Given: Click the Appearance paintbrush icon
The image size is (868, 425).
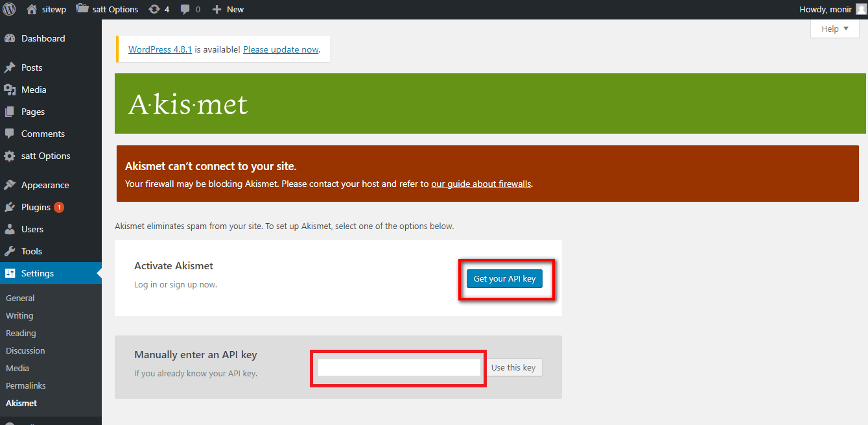Looking at the screenshot, I should pyautogui.click(x=10, y=185).
